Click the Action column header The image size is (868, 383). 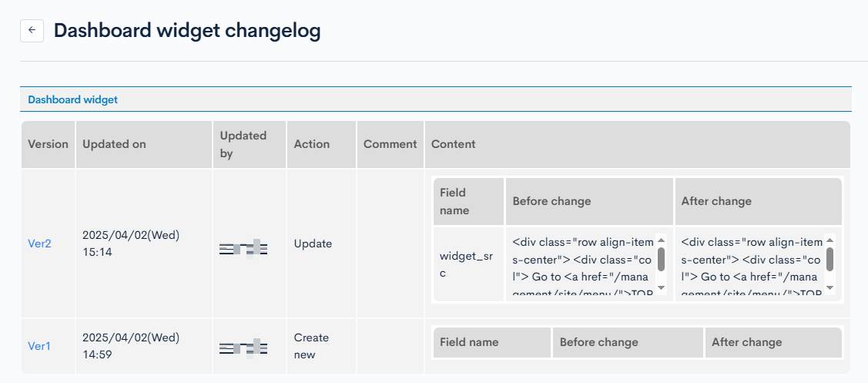[311, 144]
